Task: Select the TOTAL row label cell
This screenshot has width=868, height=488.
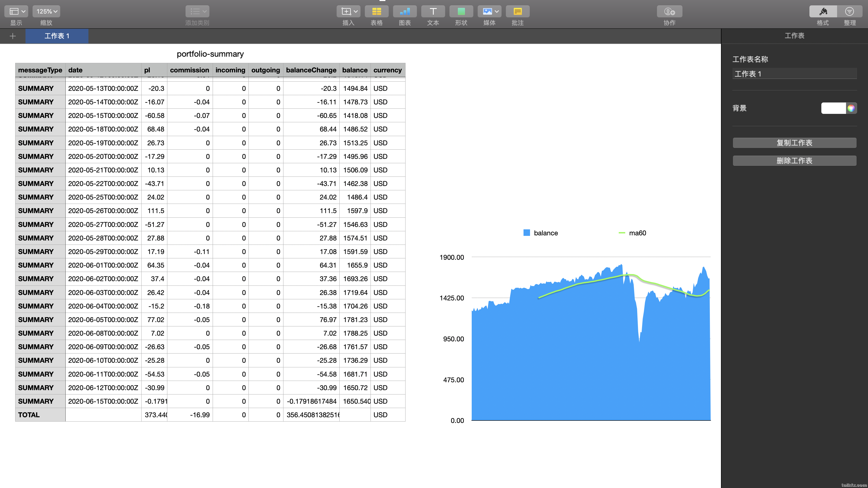Action: point(40,415)
